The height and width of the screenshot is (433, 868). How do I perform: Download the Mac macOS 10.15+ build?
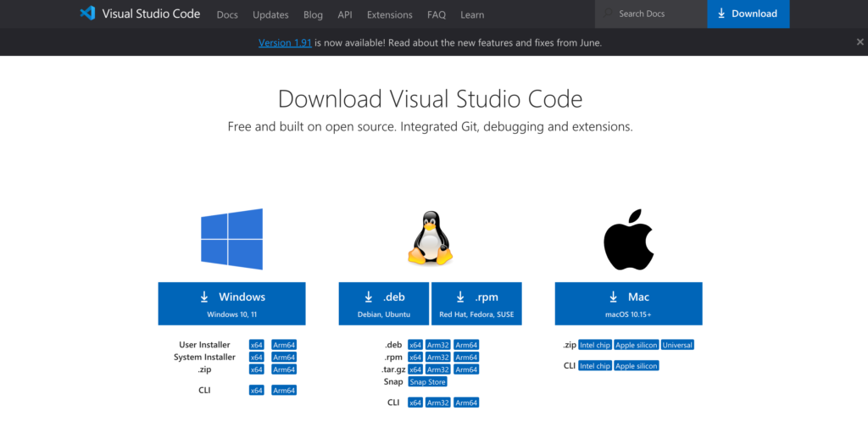629,303
